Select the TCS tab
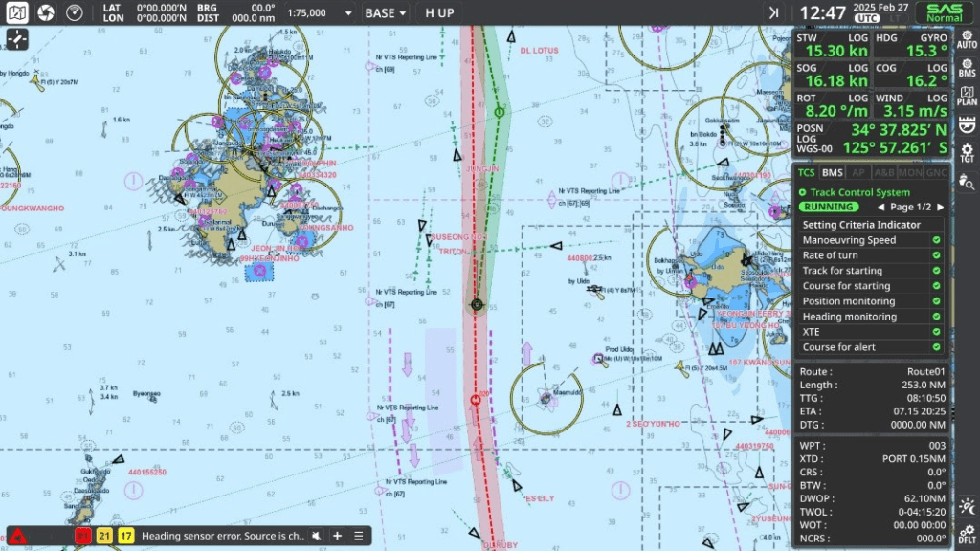 tap(807, 172)
